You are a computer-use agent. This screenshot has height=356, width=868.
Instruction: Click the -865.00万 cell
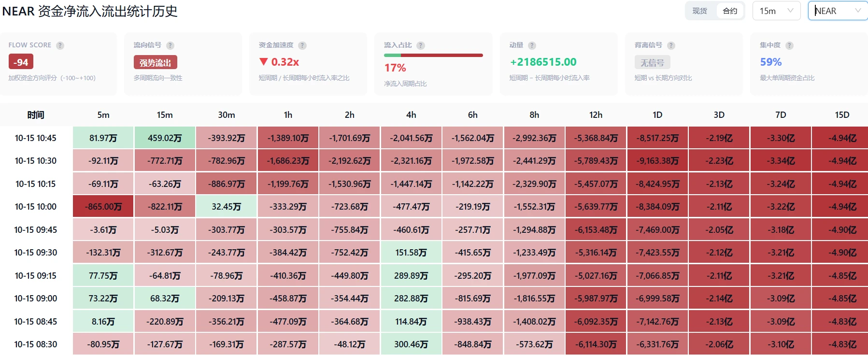[103, 207]
